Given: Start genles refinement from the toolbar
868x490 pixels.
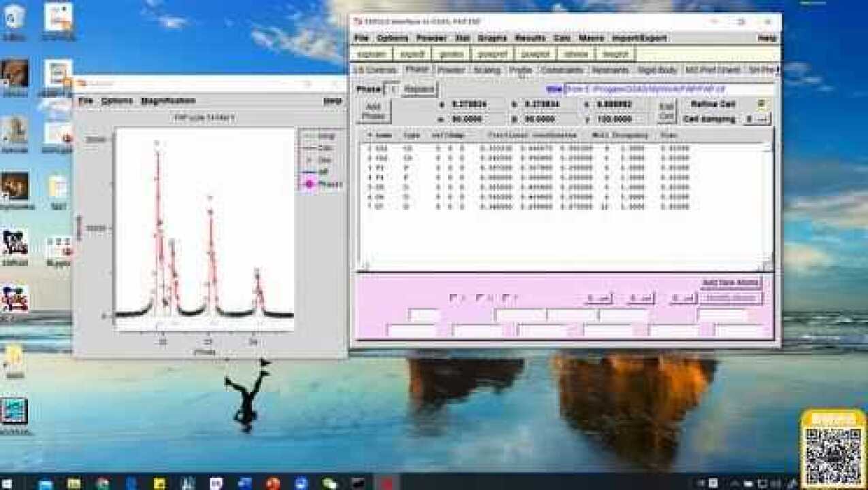Looking at the screenshot, I should [x=450, y=54].
